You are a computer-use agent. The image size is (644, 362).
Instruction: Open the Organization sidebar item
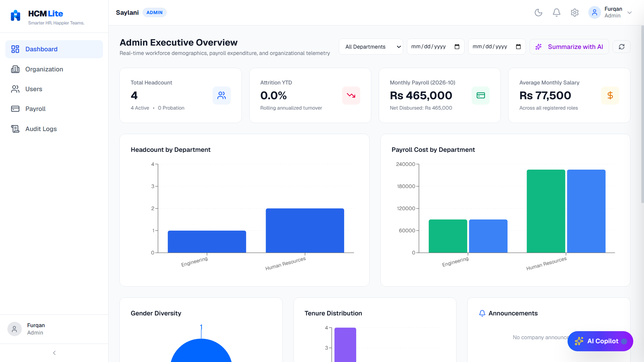coord(54,69)
